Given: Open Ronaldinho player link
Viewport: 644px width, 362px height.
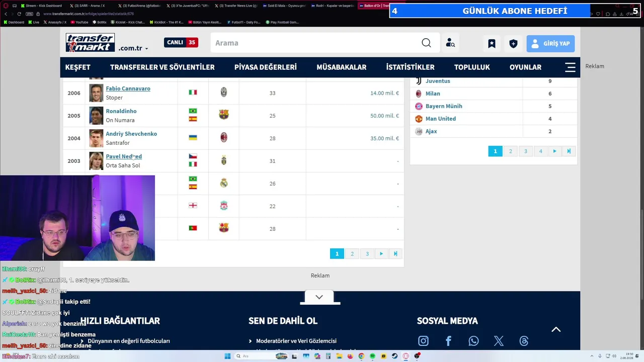Looking at the screenshot, I should pyautogui.click(x=121, y=111).
